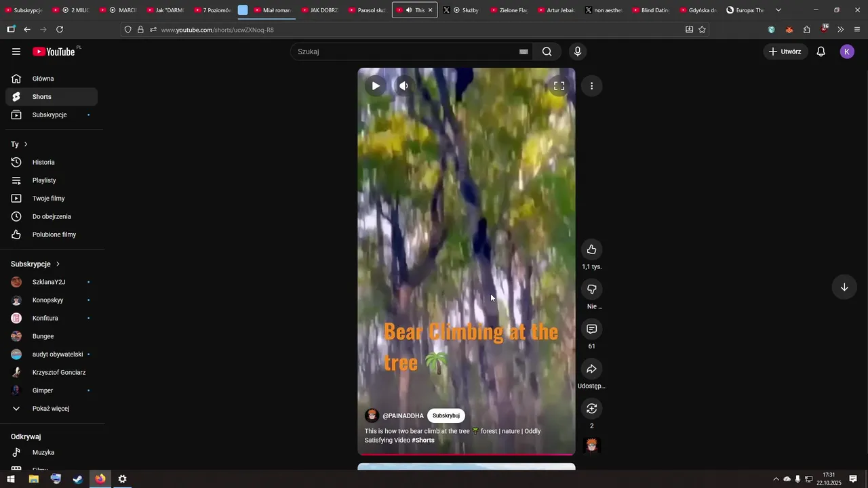Open audyt obywatelski subscription channel

[52, 354]
